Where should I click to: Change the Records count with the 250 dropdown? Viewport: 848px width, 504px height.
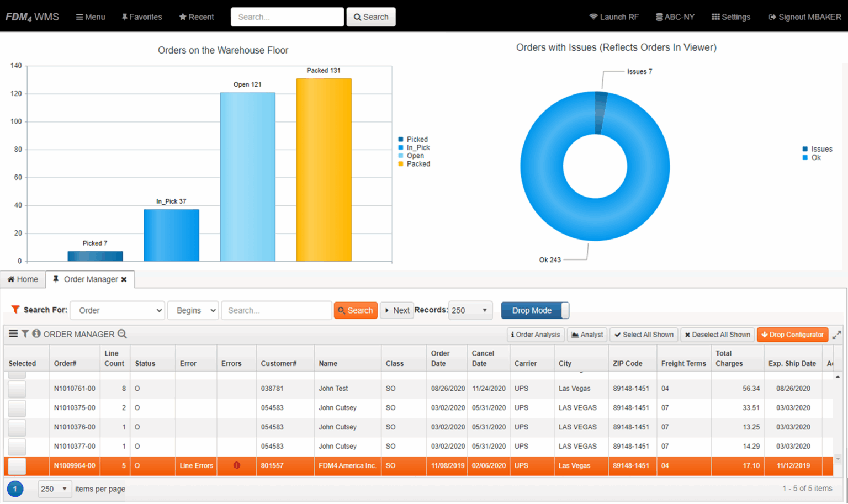tap(470, 310)
